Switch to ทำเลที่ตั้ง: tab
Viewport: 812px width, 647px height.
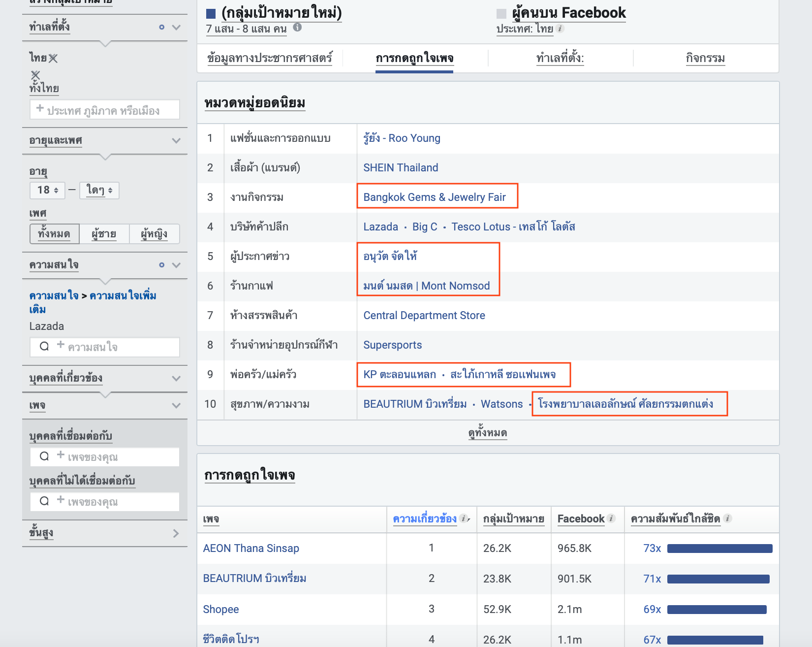(x=560, y=58)
